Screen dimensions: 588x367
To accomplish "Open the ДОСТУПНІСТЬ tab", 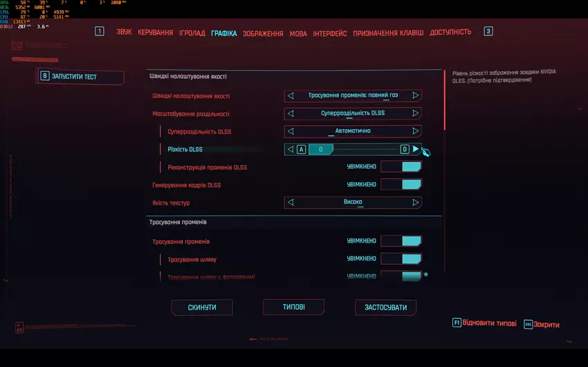I will (450, 32).
